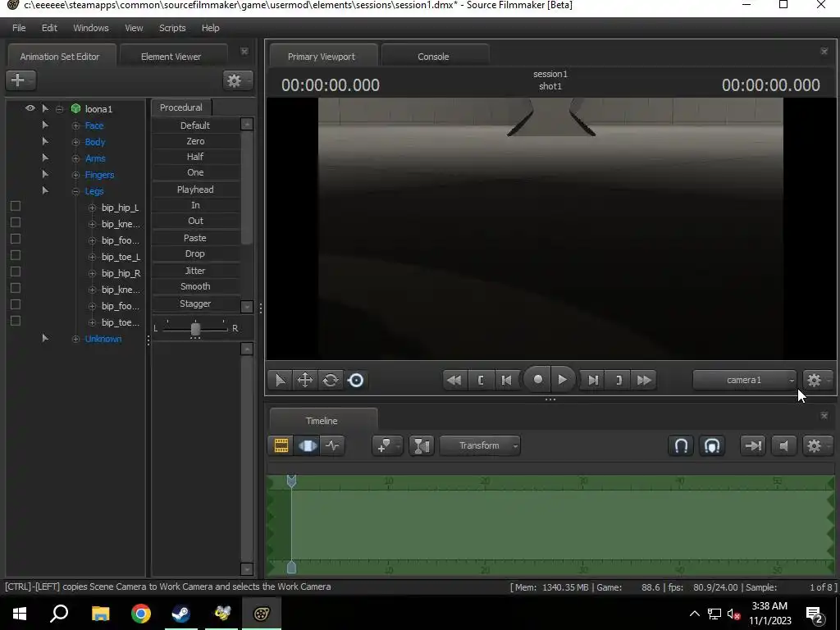
Task: Step to the next frame
Action: [592, 381]
